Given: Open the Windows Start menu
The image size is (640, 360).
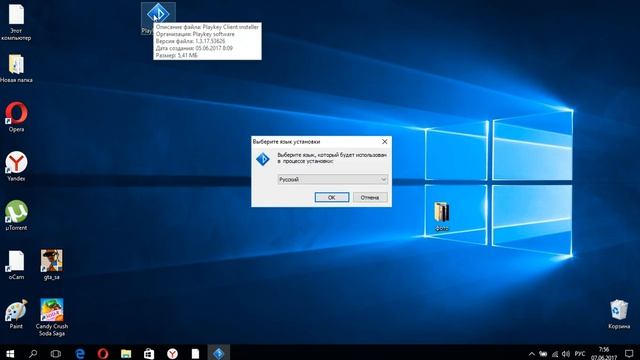Looking at the screenshot, I should click(10, 353).
